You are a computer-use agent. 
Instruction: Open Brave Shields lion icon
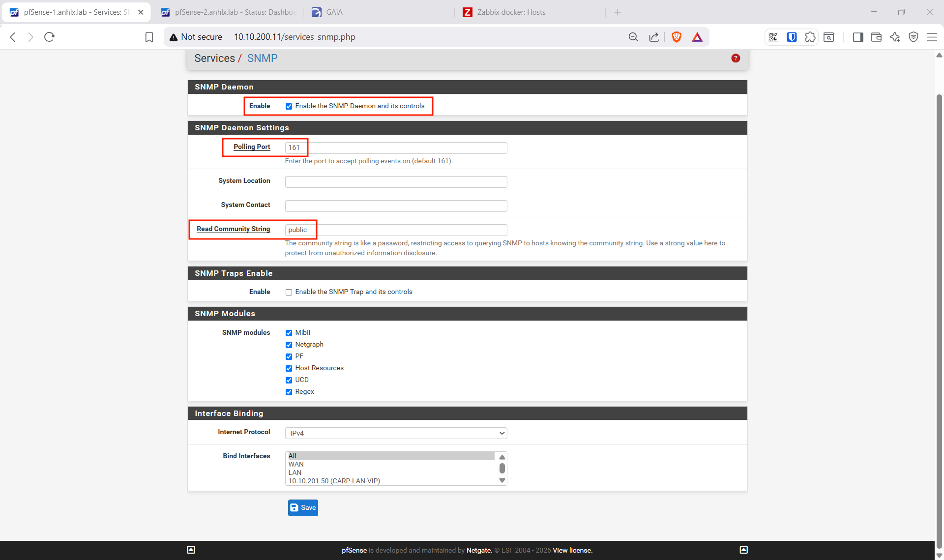coord(677,37)
